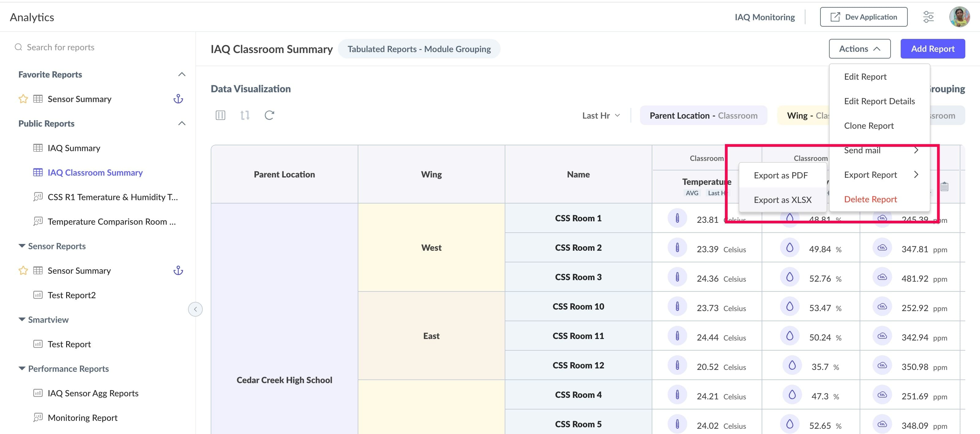Click the Parent Location filter chip

[703, 115]
